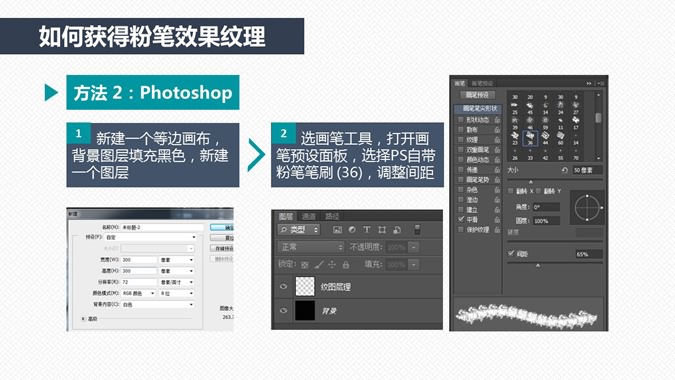The width and height of the screenshot is (675, 380).
Task: Click the 画笔预设 brush presets button
Action: pos(477,95)
